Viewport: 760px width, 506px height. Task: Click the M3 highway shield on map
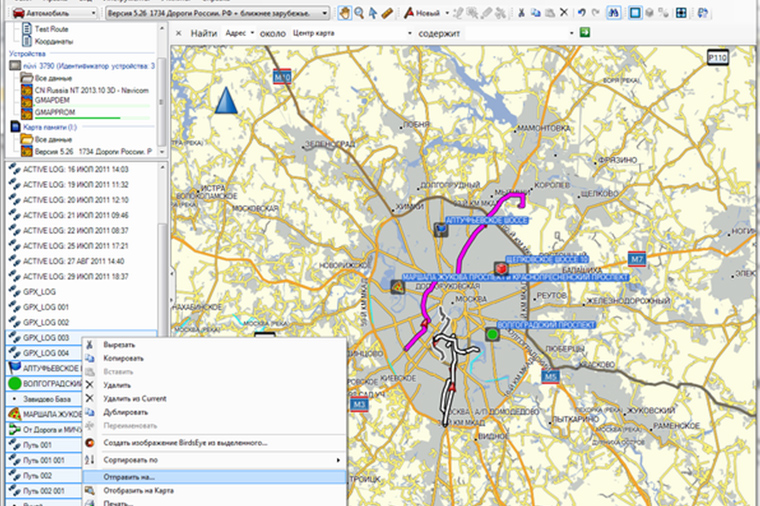pyautogui.click(x=359, y=404)
